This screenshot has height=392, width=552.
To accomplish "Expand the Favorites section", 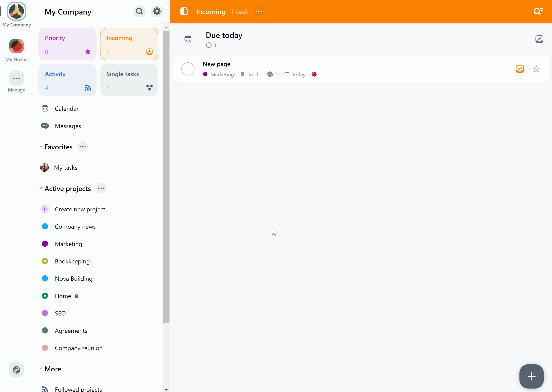I will [41, 147].
